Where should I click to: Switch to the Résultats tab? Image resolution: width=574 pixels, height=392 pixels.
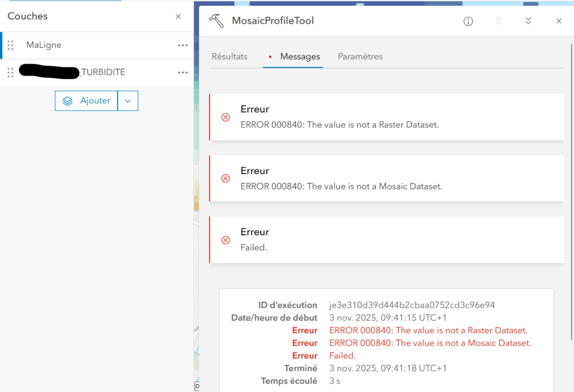[x=229, y=56]
